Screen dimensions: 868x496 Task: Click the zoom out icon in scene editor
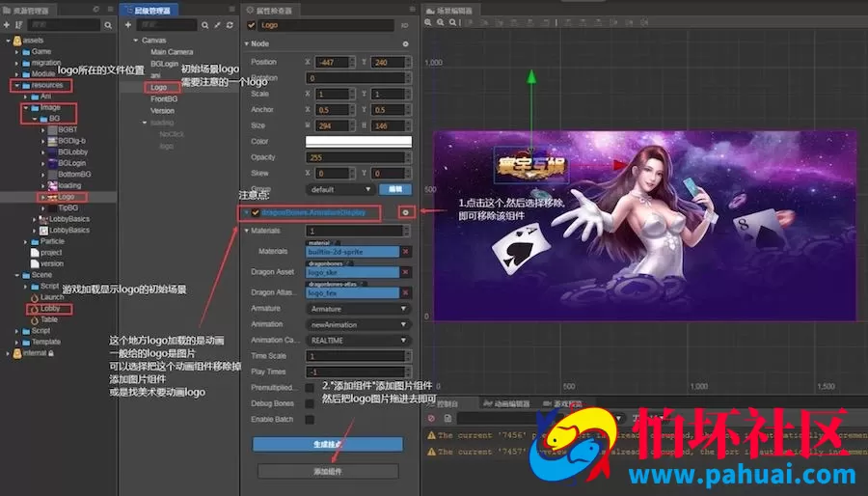click(440, 23)
